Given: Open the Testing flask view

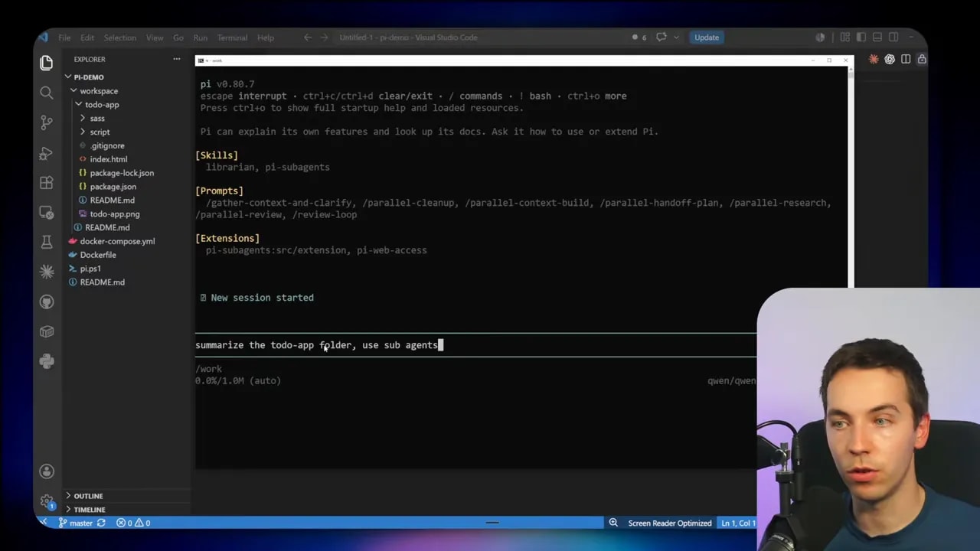Looking at the screenshot, I should (47, 242).
